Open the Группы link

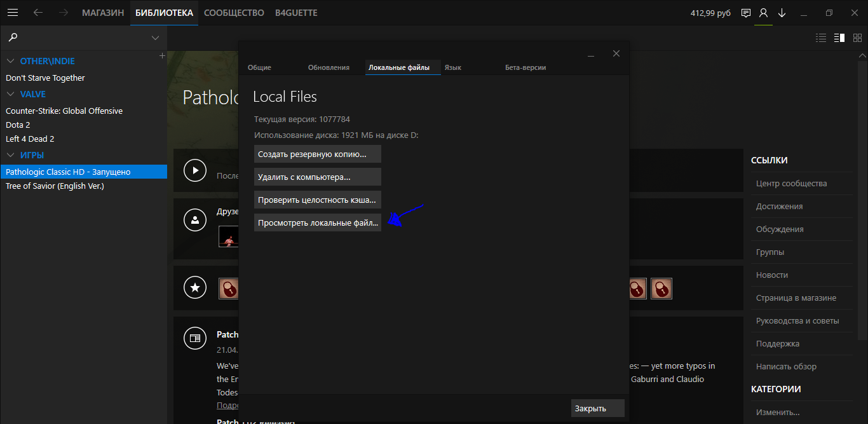point(770,252)
